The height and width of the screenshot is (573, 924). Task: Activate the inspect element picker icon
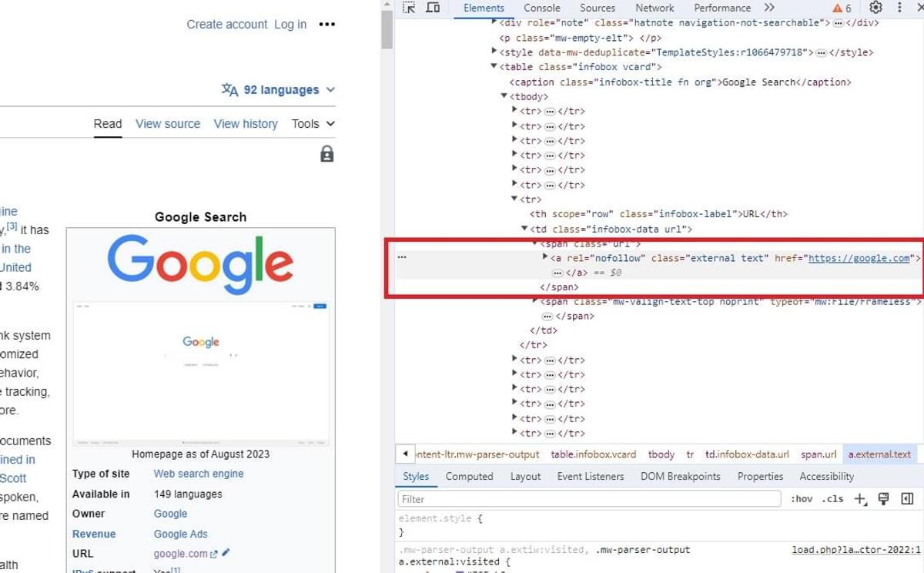click(409, 8)
